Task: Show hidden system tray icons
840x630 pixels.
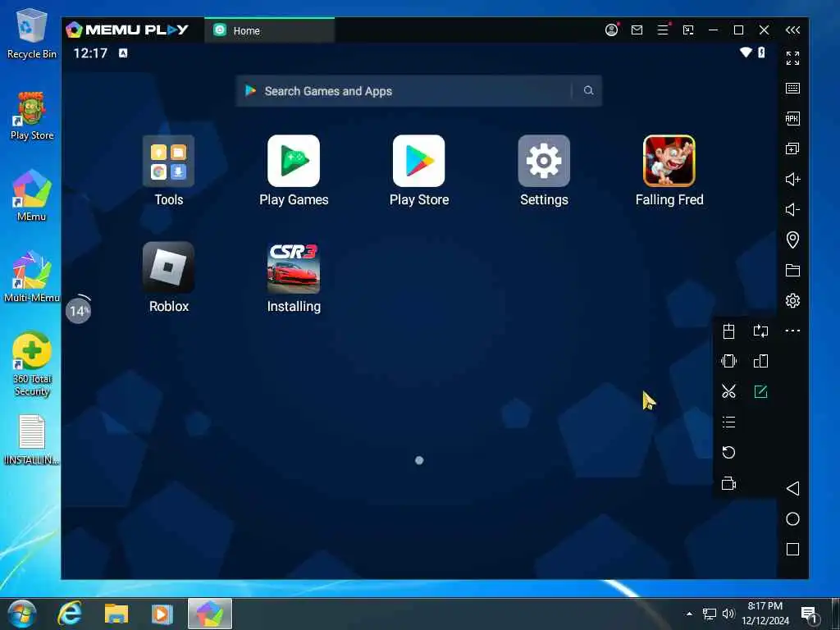Action: tap(689, 614)
